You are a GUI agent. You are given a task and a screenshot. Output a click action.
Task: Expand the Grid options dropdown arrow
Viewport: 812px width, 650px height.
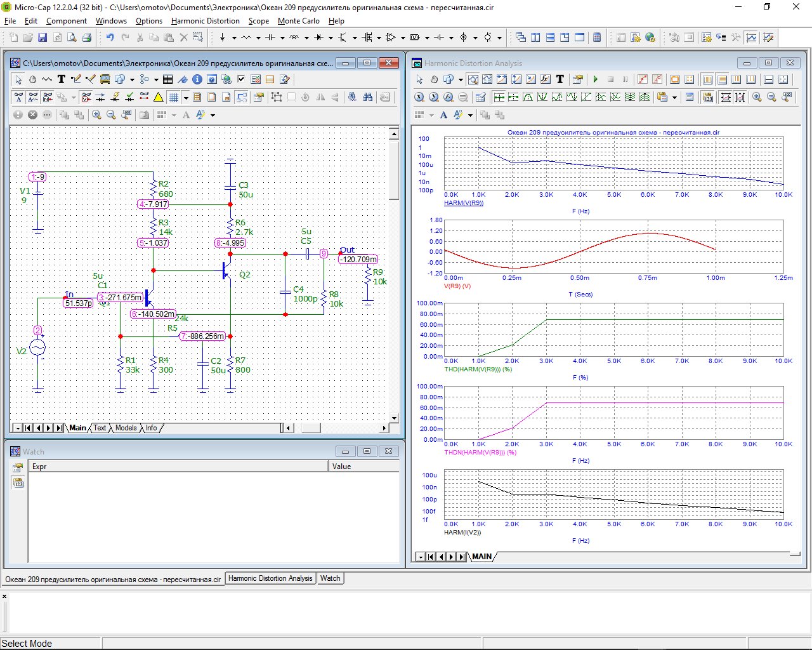point(186,97)
